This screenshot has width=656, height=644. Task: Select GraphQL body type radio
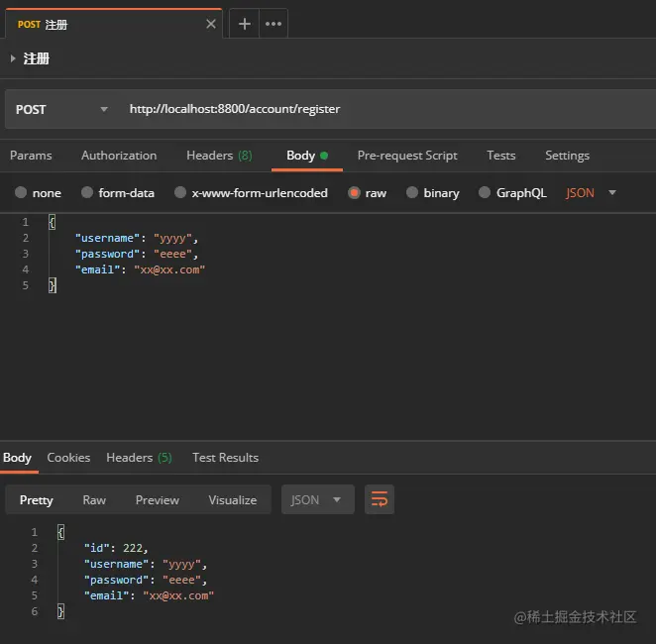click(x=485, y=193)
